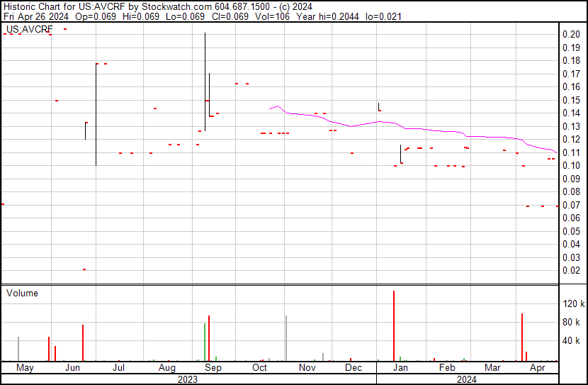Click the Jan month label
This screenshot has height=385, width=588.
(x=400, y=368)
